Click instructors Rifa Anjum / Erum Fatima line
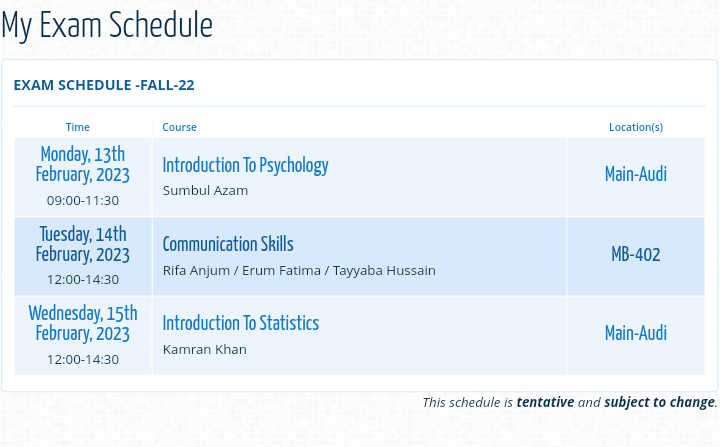Screen dimensions: 720x447 (299, 270)
